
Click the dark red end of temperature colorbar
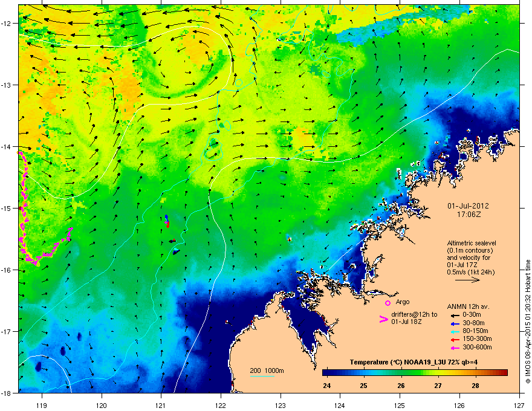click(x=504, y=373)
